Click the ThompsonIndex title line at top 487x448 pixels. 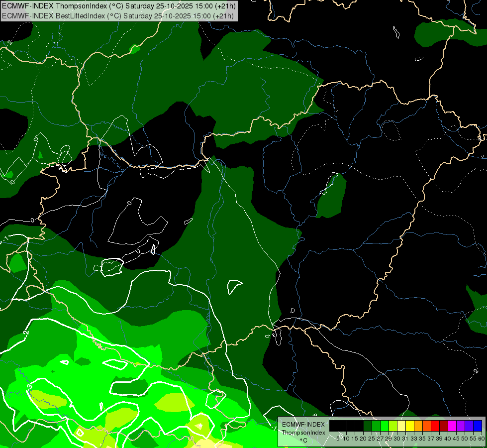(x=119, y=6)
